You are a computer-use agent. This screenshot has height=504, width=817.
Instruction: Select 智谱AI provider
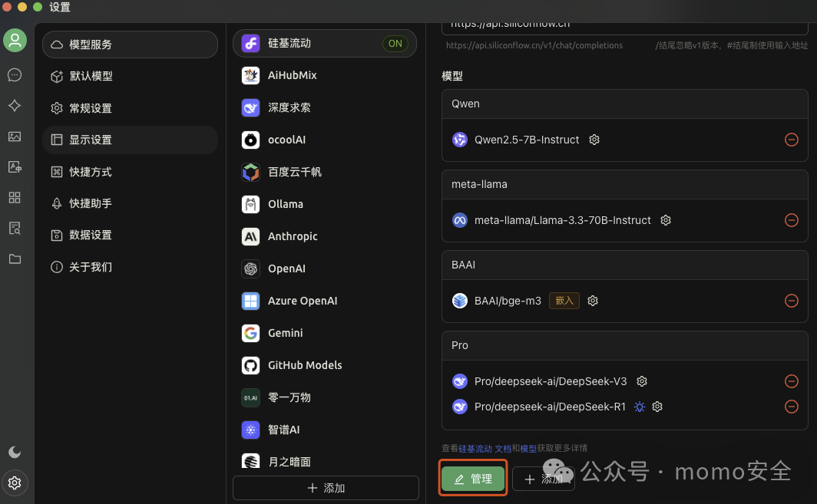tap(324, 430)
